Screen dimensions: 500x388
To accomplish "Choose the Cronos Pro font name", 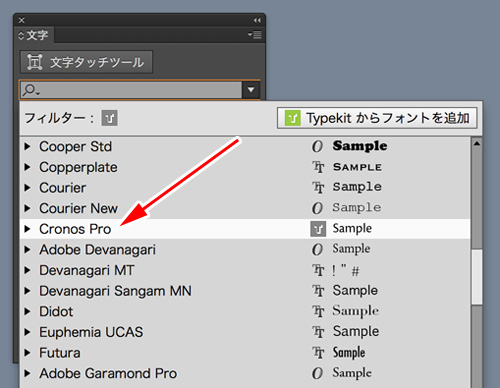I will (75, 229).
